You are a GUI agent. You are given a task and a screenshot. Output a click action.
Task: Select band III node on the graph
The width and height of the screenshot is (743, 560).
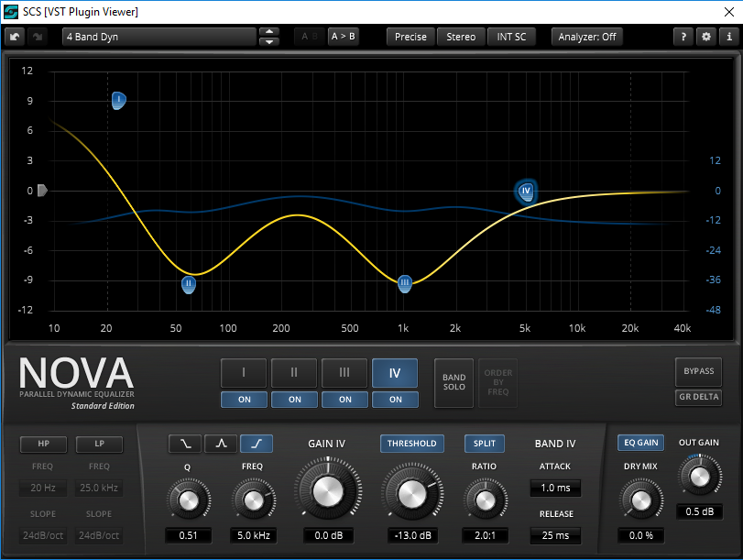point(404,283)
